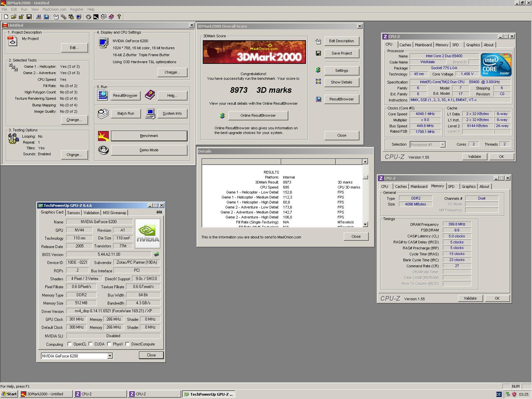The height and width of the screenshot is (399, 532).
Task: Click the Demo ring toolbar icon
Action: [88, 17]
